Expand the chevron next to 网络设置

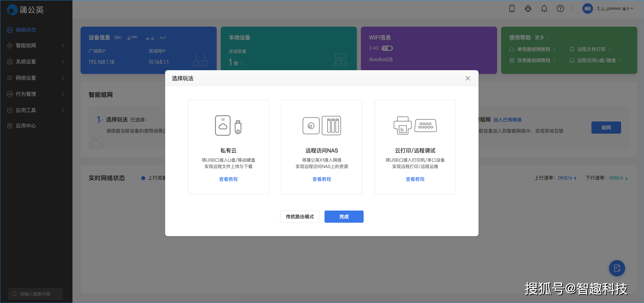63,78
